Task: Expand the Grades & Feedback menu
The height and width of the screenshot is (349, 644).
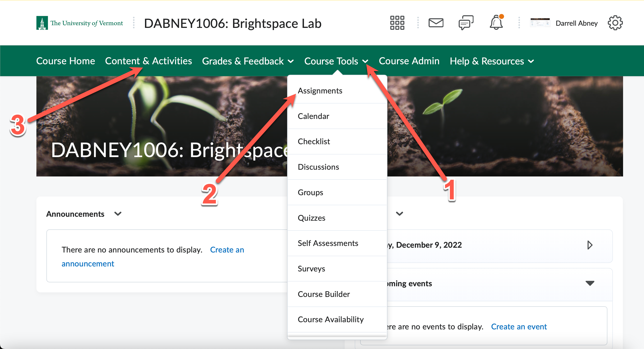Action: 248,61
